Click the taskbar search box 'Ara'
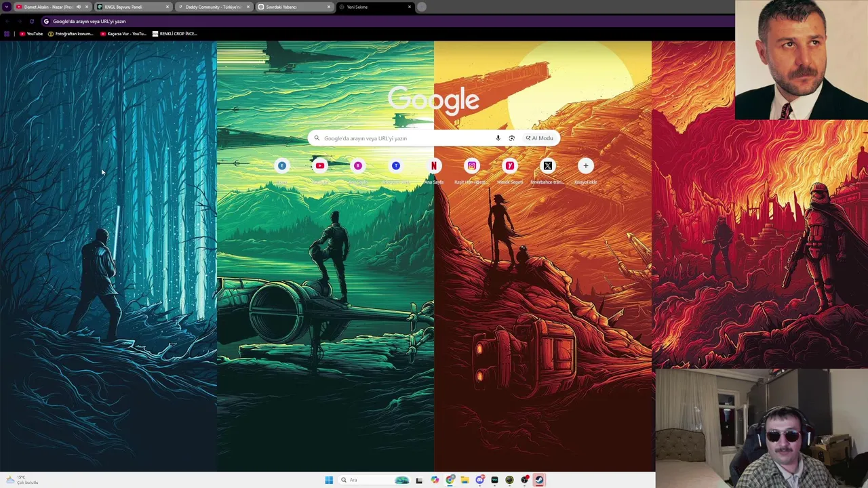The width and height of the screenshot is (868, 488). (374, 480)
